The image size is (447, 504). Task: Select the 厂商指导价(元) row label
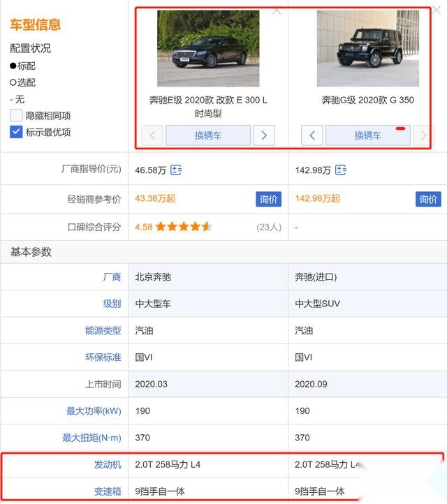[91, 169]
